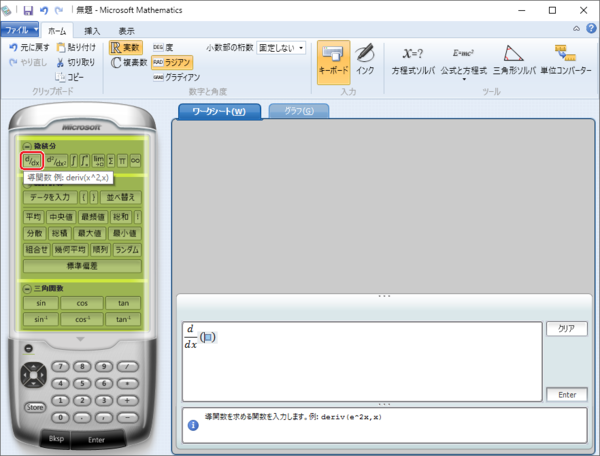Set the angle unit to 度 degrees
Screen dimensions: 600x456
pos(163,47)
